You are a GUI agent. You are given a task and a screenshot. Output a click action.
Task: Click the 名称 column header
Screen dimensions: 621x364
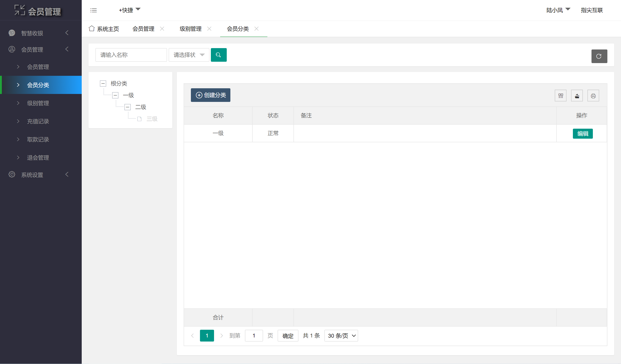click(x=218, y=115)
